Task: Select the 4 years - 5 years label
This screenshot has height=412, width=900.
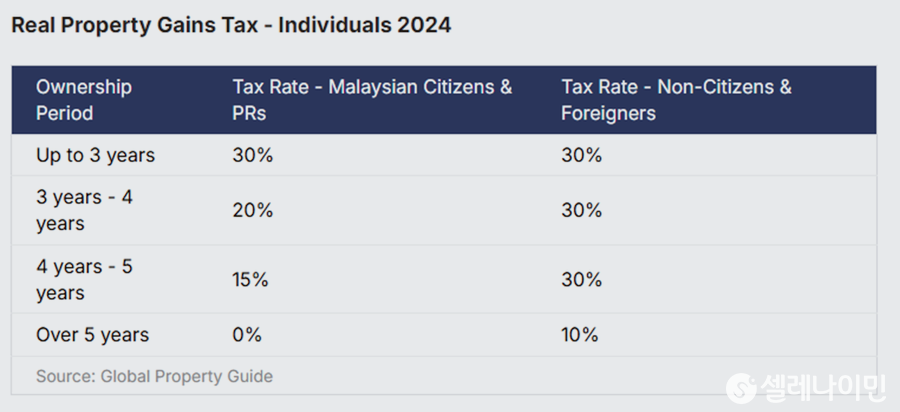Action: (84, 279)
